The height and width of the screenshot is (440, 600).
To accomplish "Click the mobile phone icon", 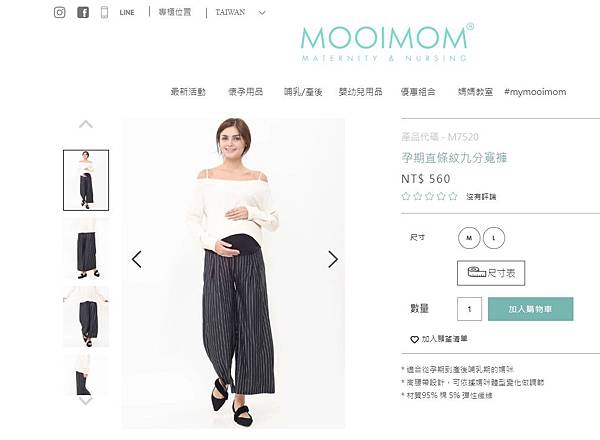I will tap(104, 12).
